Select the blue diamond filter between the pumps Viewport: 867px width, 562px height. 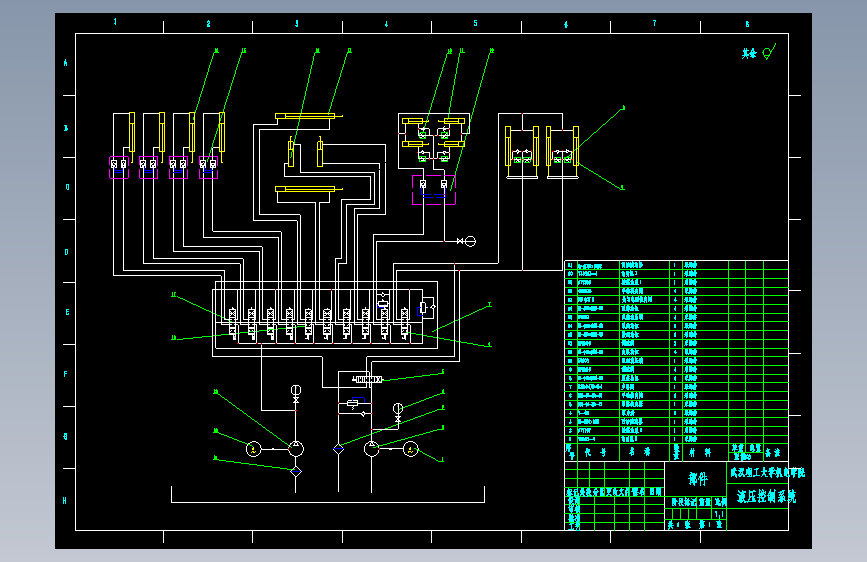(x=338, y=449)
